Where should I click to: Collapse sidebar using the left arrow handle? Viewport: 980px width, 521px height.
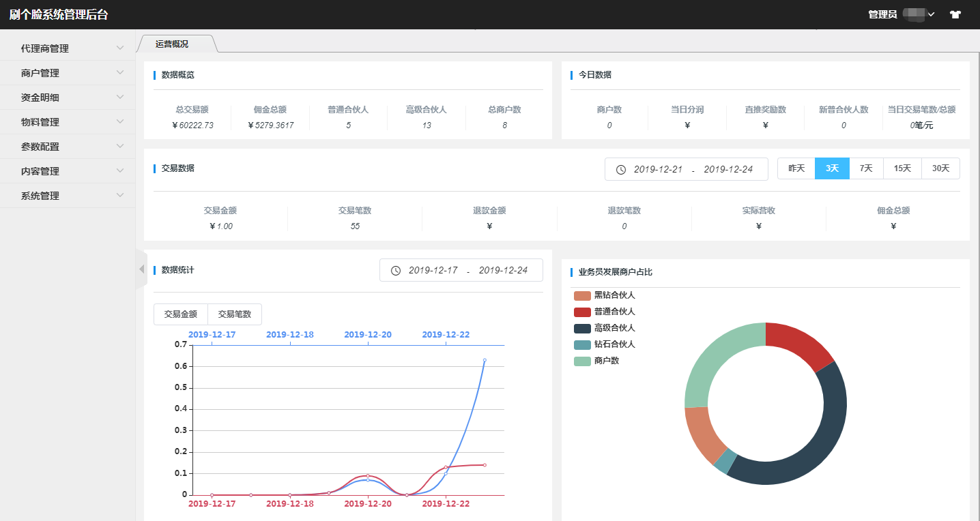tap(141, 269)
